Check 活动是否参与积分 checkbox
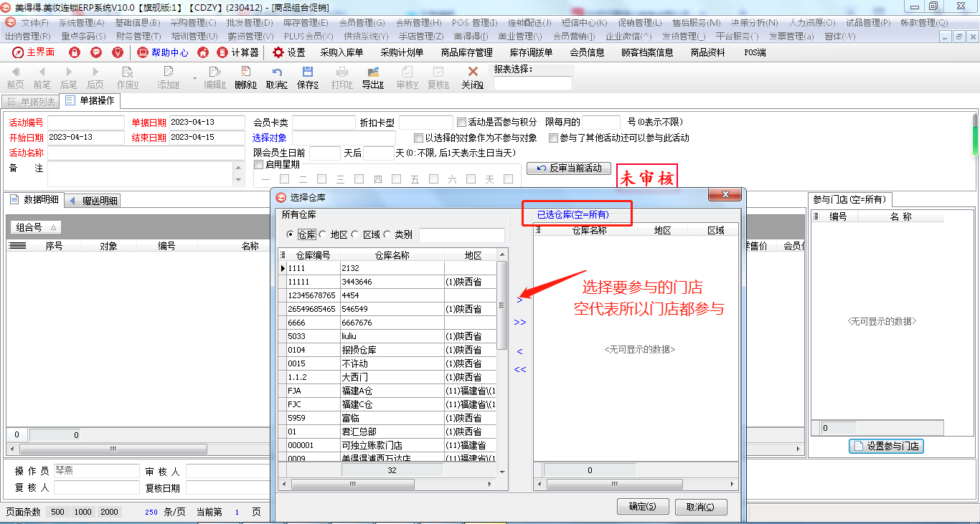The height and width of the screenshot is (524, 980). [x=461, y=122]
